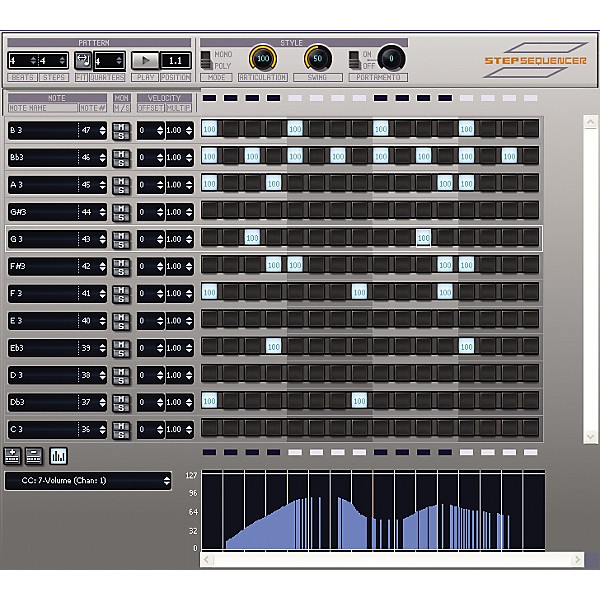Toggle the eighth step in F 3 row
This screenshot has width=600, height=600.
[359, 292]
